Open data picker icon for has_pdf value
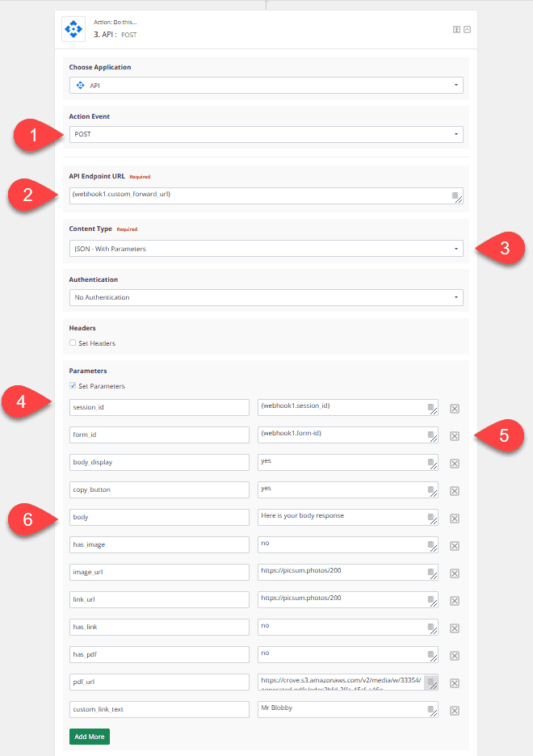The height and width of the screenshot is (756, 533). 431,655
